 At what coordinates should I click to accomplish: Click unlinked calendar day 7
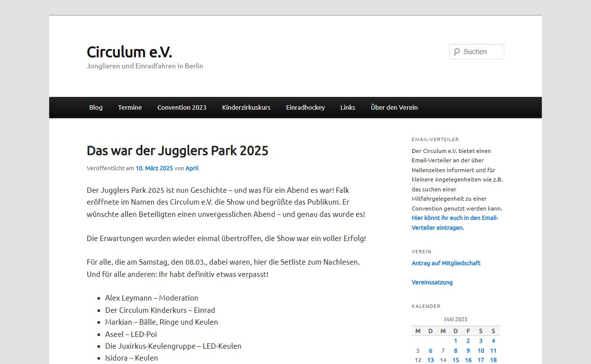[x=443, y=351]
